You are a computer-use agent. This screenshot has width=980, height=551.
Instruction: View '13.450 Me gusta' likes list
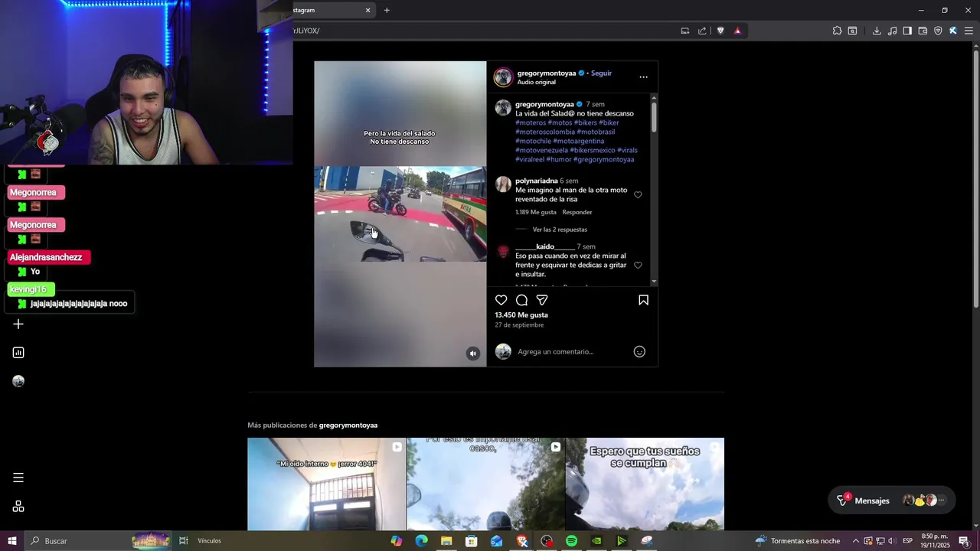click(x=521, y=315)
